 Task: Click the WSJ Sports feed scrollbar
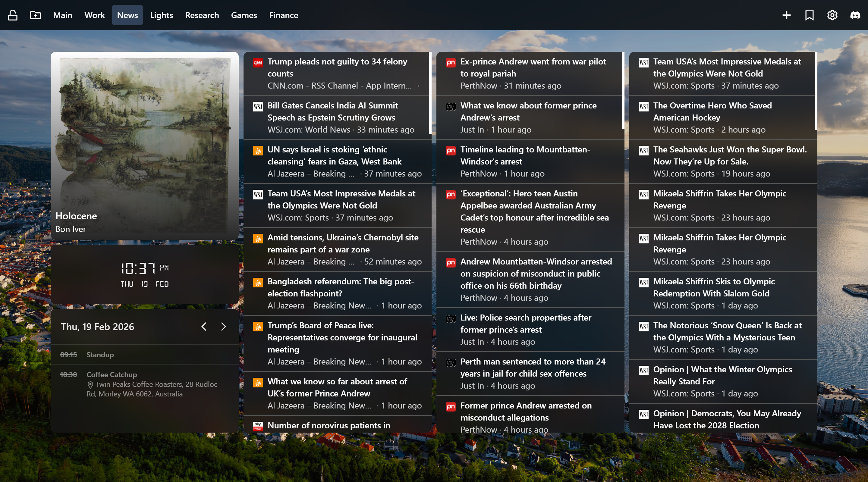point(816,91)
